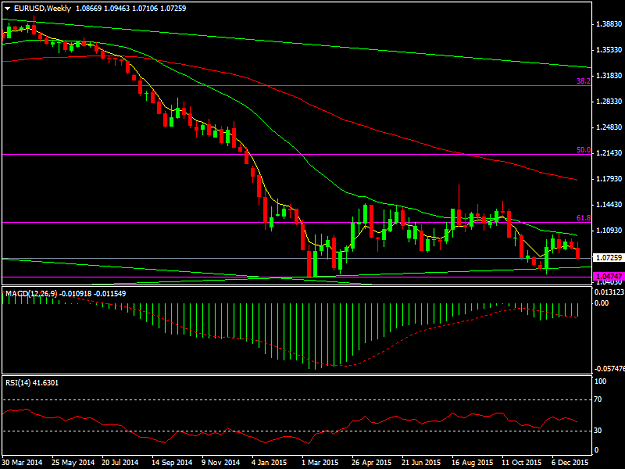Select the EURUSD,Weekly chart title text
625x469 pixels.
pos(42,8)
